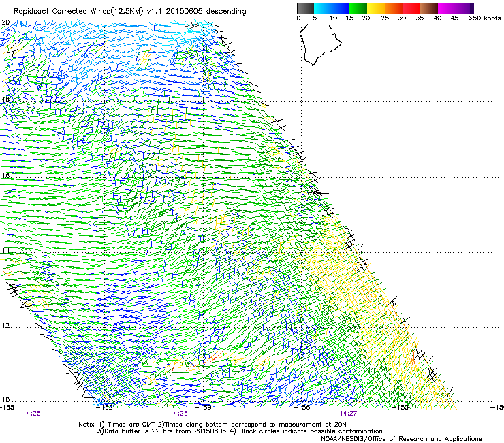The height and width of the screenshot is (443, 504).
Task: Click the brown 35-40 knots legend swatch
Action: click(429, 8)
